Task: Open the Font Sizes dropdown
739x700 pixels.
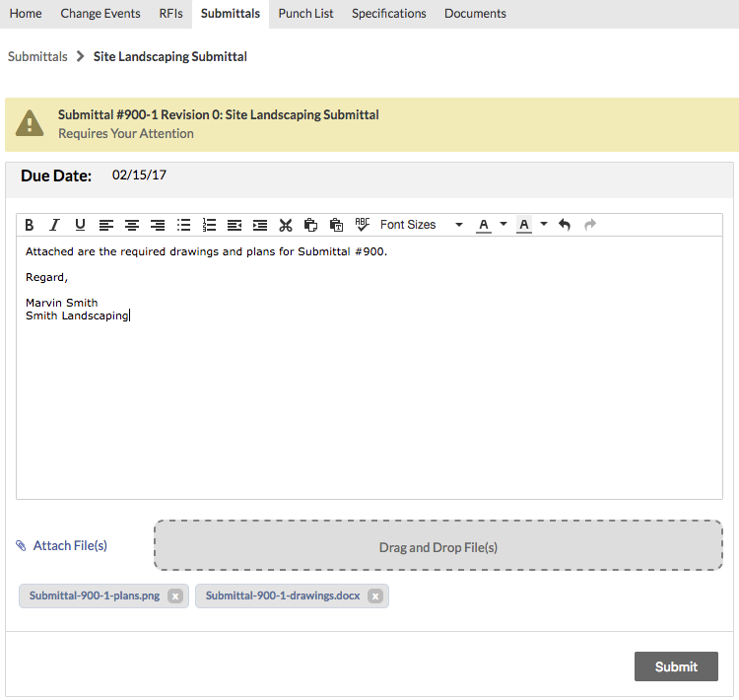Action: tap(421, 225)
